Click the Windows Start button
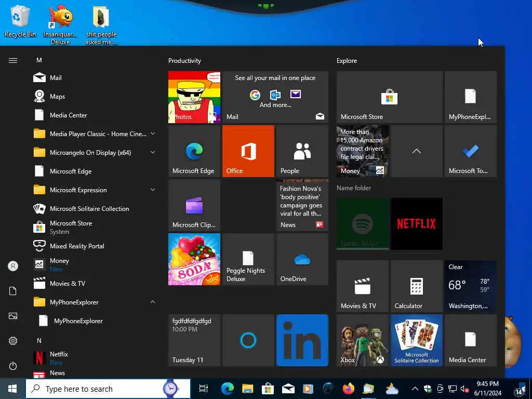 tap(12, 389)
